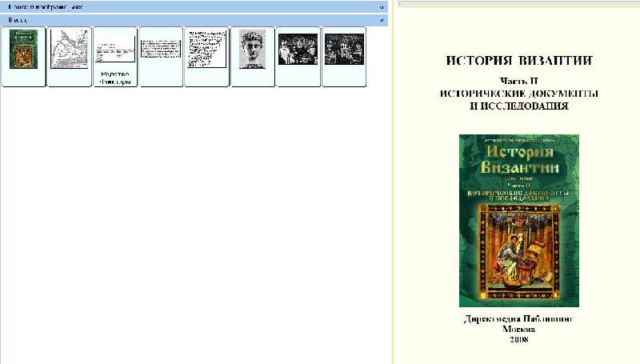Click the title ИСТОРИЯ ВИЗАНТИИ
This screenshot has height=364, width=640.
tap(518, 60)
